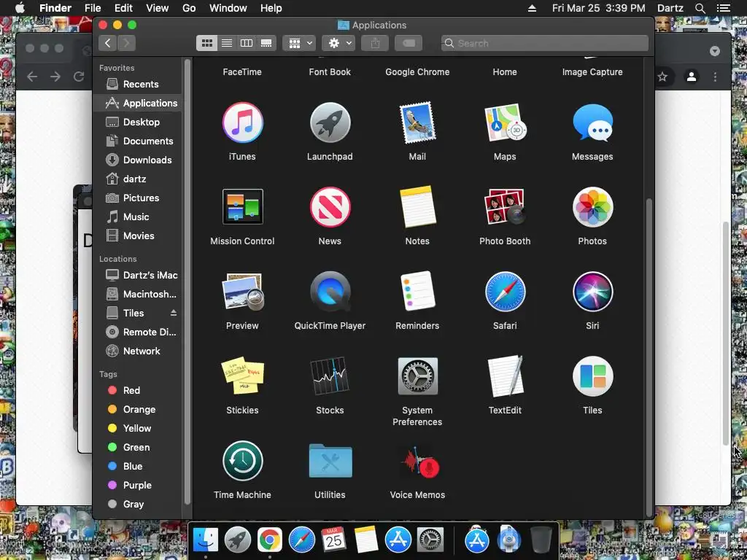Open Recents in the sidebar
The image size is (747, 560).
pos(138,85)
